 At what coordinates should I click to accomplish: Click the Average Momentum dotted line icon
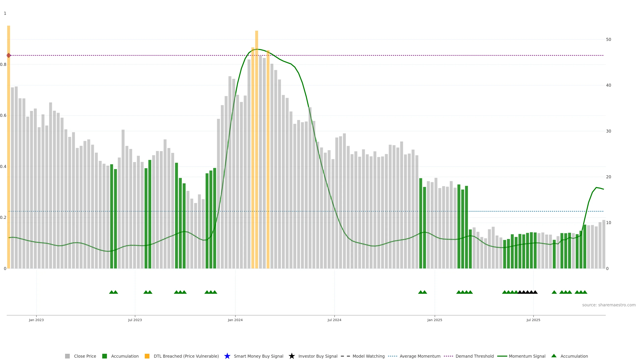click(x=392, y=356)
